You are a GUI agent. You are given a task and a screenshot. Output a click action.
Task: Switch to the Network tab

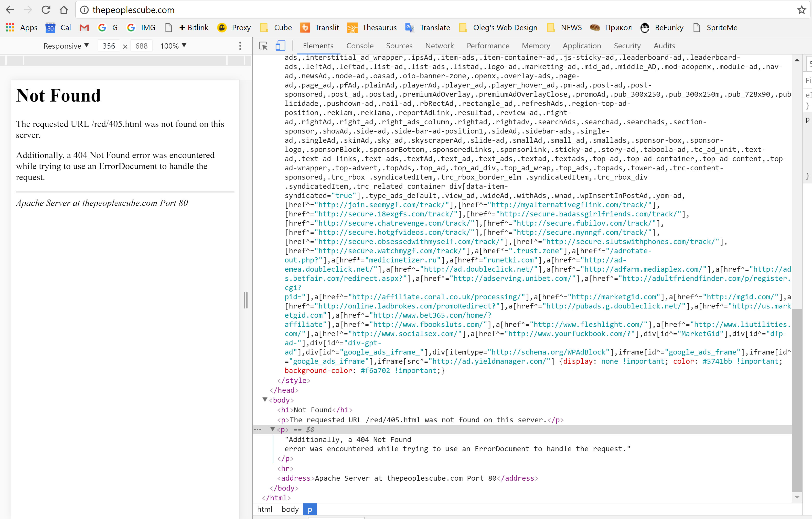[439, 46]
